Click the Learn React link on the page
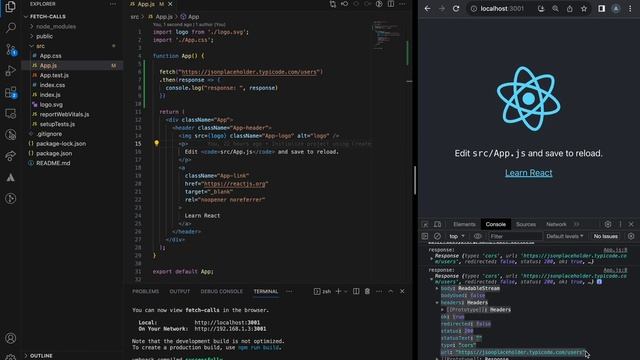Viewport: 640px width, 360px height. 529,173
